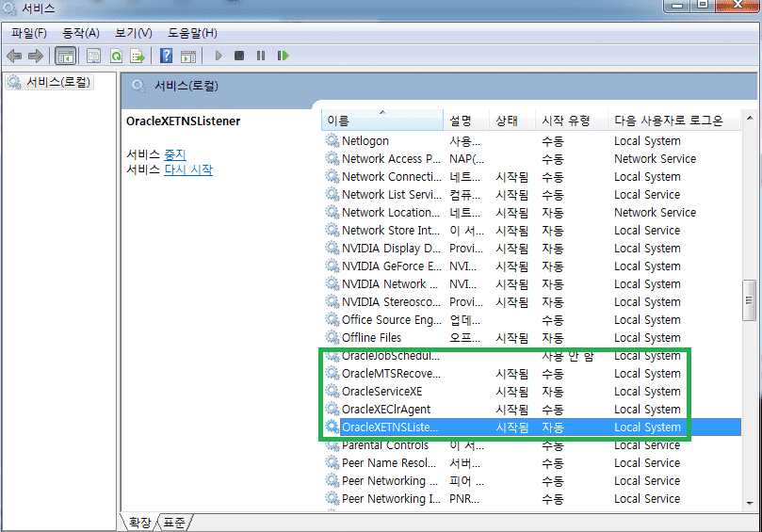Click the gear icon of NVIDIA Display Driver row
Viewport: 762px width, 532px height.
[332, 248]
